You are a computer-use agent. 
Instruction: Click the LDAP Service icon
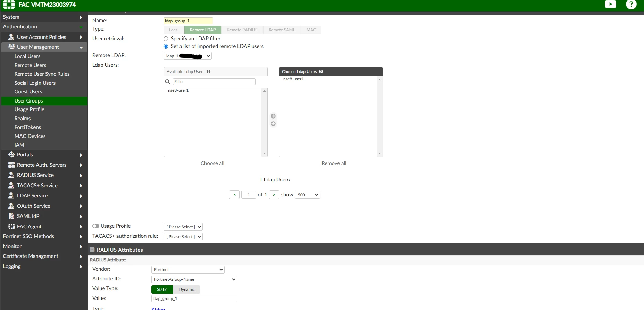coord(11,195)
